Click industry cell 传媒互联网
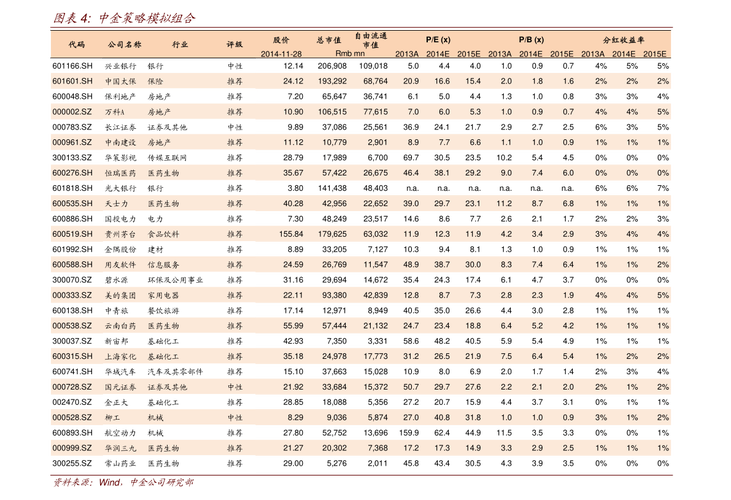This screenshot has width=731, height=500. 167,158
